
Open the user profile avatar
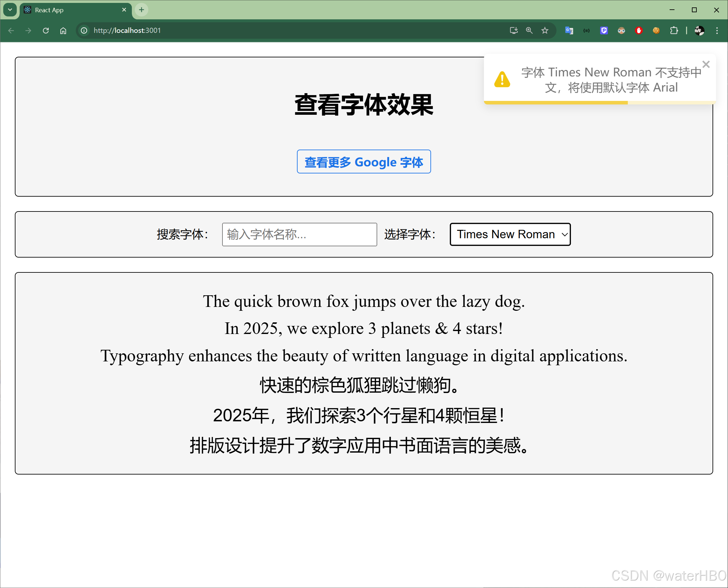699,31
